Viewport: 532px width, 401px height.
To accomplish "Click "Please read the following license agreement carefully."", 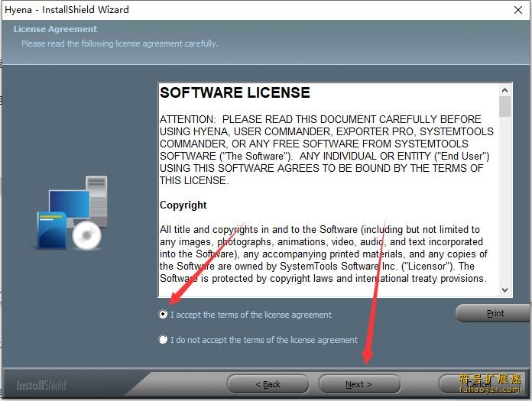I will tap(120, 44).
